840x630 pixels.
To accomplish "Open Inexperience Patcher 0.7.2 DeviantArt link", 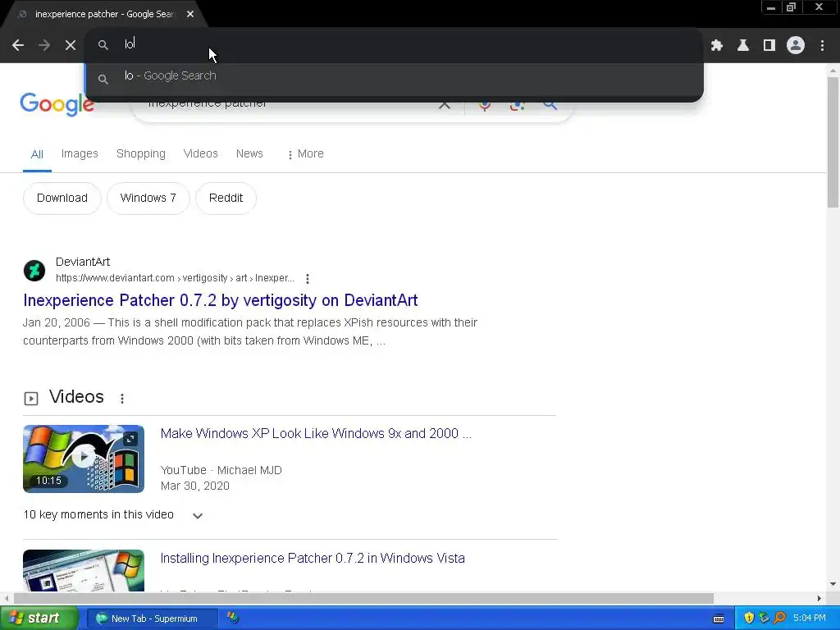I will (220, 300).
